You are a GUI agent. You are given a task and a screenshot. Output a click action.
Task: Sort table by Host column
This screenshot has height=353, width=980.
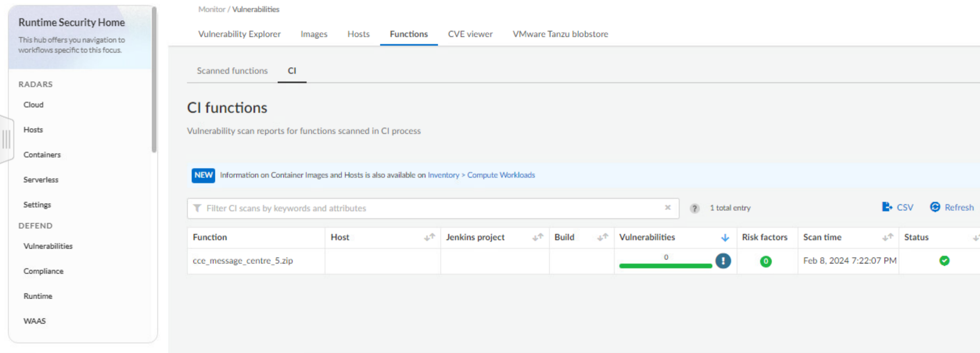tap(429, 237)
